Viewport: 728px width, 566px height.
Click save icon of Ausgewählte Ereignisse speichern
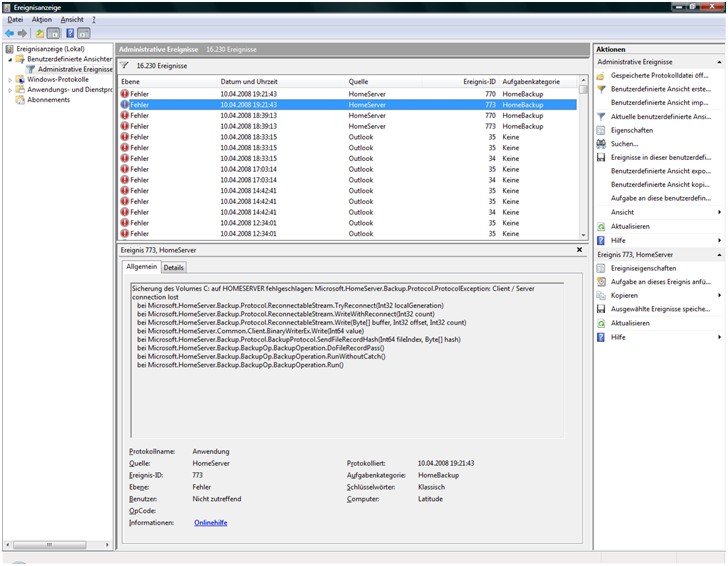point(601,309)
